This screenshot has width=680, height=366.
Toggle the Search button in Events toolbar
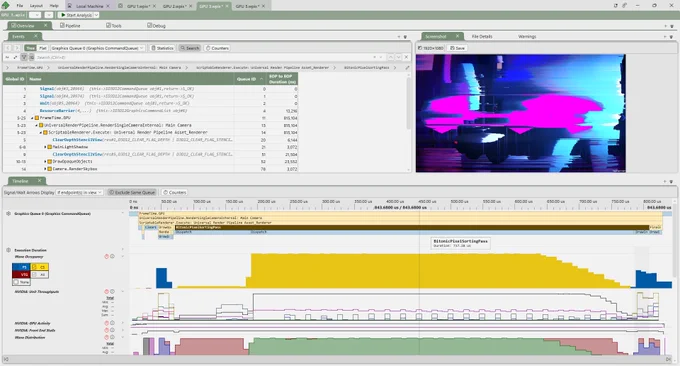click(190, 48)
